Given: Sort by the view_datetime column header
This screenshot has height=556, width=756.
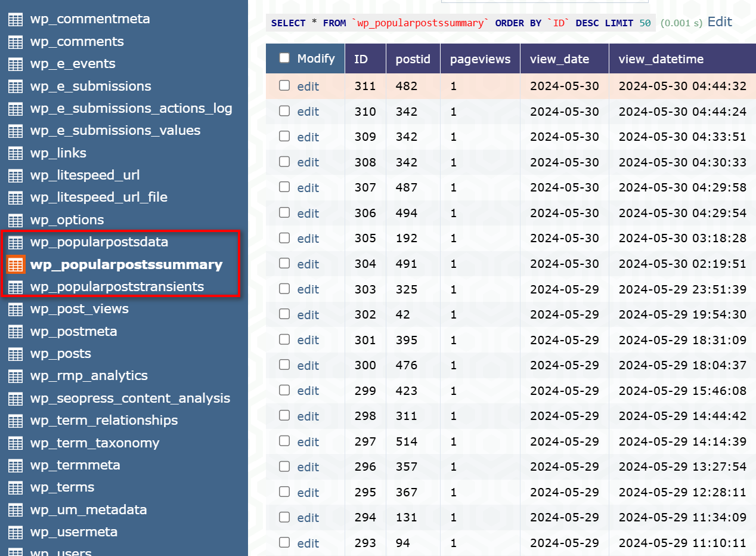Looking at the screenshot, I should pyautogui.click(x=661, y=59).
